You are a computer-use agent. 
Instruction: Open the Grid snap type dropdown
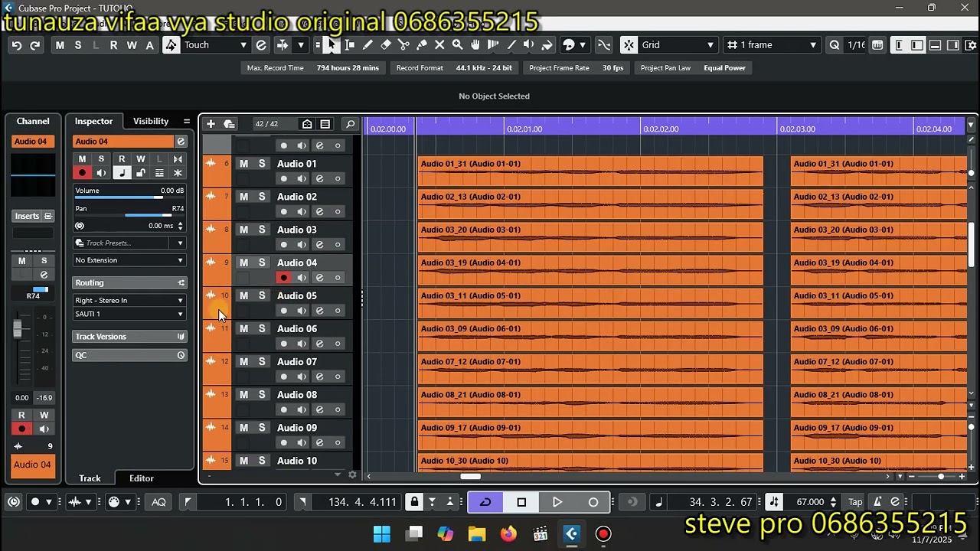click(710, 45)
